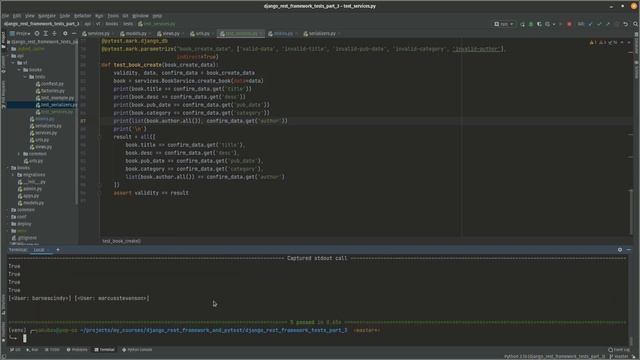
Task: Expand the conf folder
Action: point(8,217)
